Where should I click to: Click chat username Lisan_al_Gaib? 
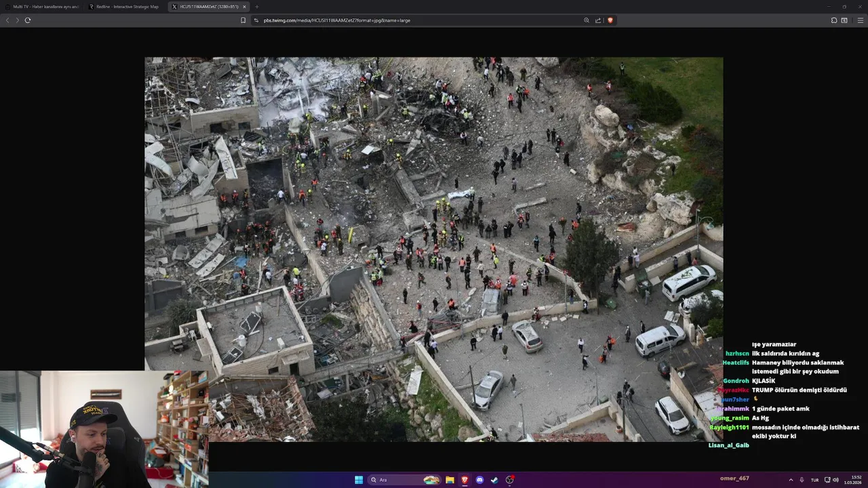pos(729,445)
